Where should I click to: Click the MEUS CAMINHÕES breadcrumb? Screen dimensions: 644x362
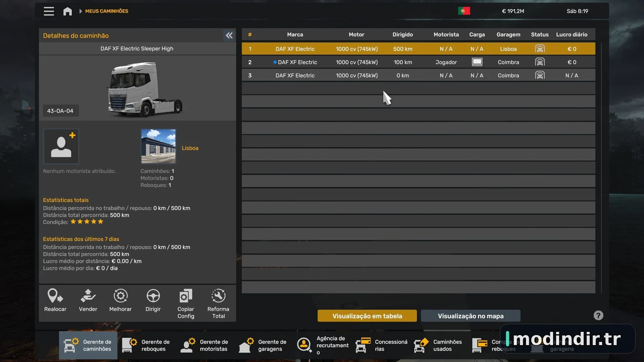[x=107, y=11]
